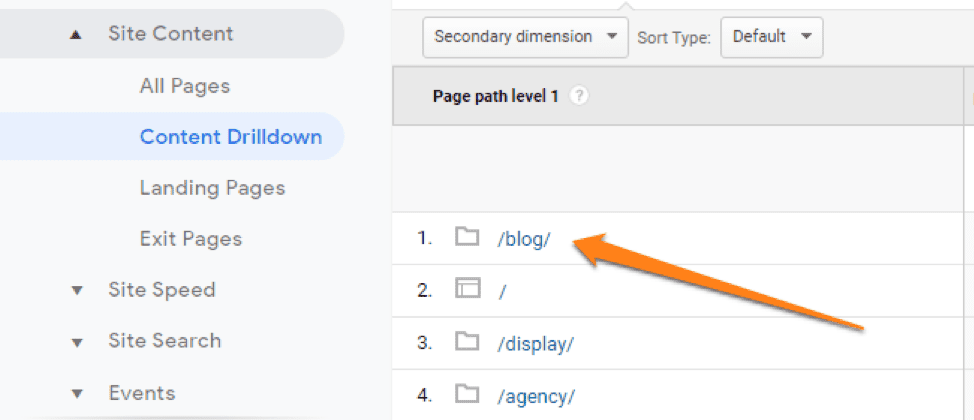Open the Sort Type Default dropdown

[771, 37]
